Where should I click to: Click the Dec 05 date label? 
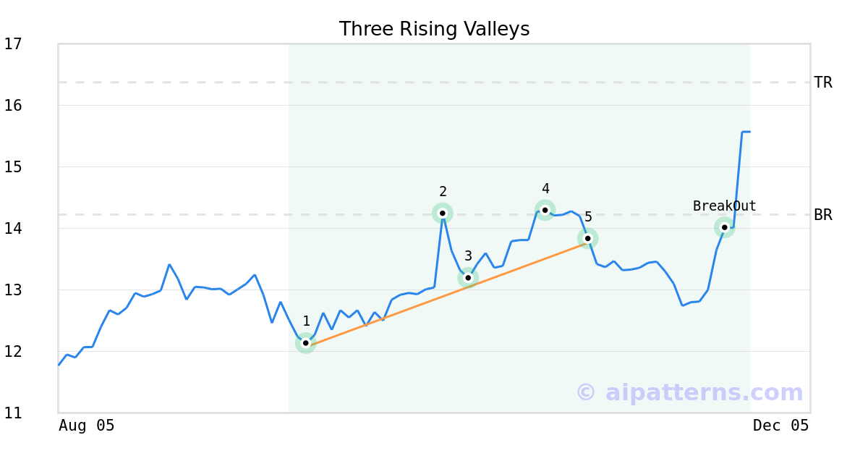point(780,426)
